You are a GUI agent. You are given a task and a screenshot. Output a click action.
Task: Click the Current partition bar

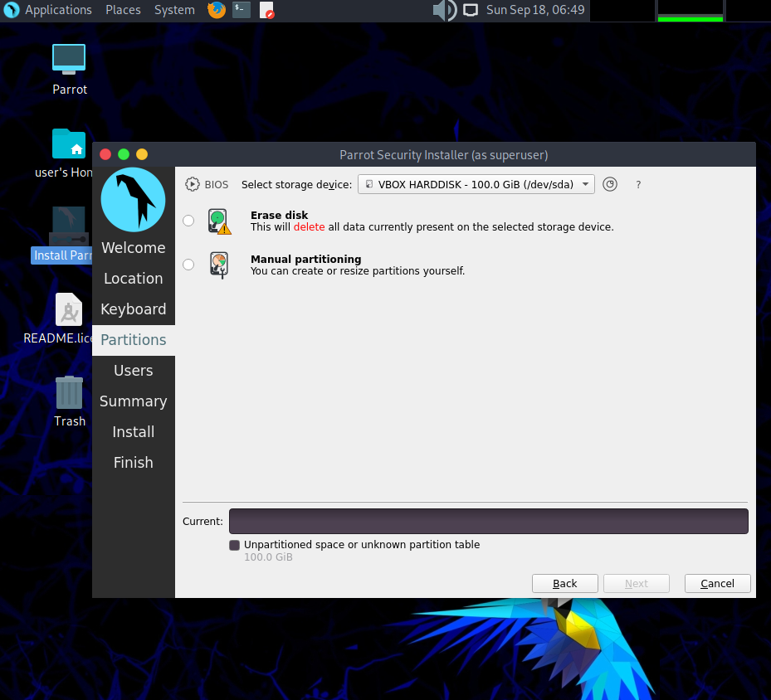point(488,521)
